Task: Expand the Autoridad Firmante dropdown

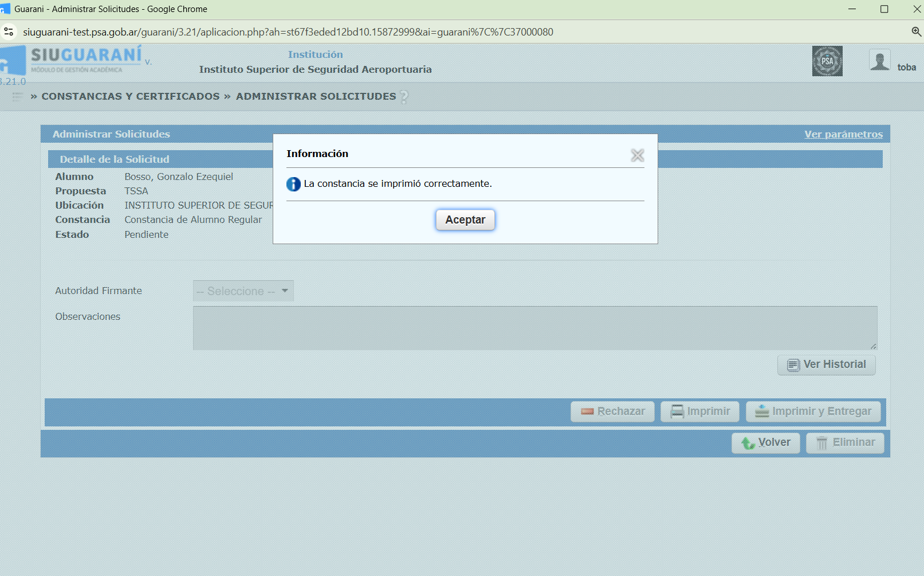Action: (x=243, y=291)
